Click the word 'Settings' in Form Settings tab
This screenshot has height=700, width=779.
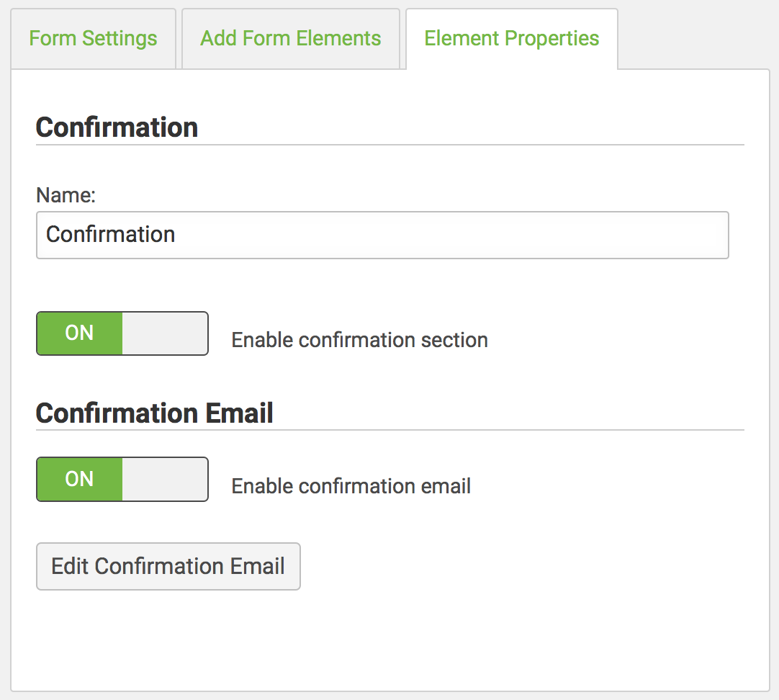120,39
